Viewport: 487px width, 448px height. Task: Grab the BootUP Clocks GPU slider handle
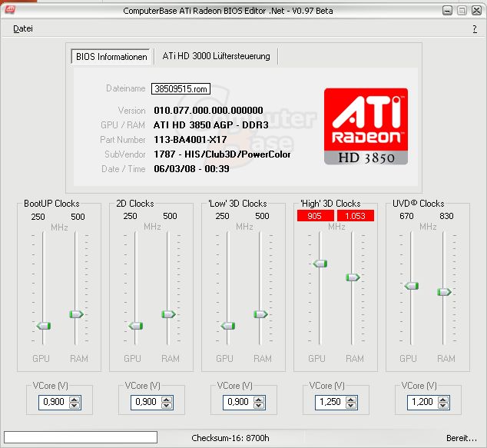click(44, 326)
